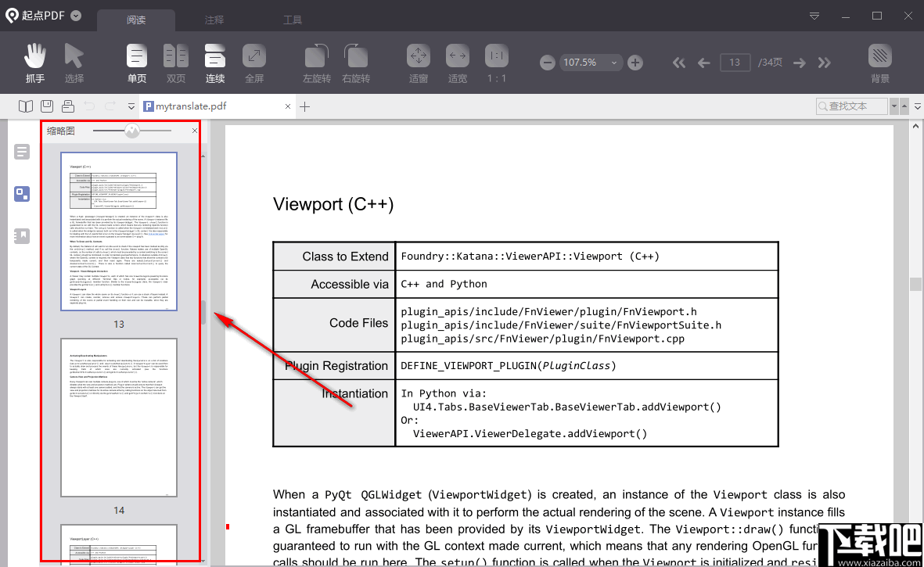Open the 阅读 tab
The image size is (924, 567).
click(x=136, y=20)
